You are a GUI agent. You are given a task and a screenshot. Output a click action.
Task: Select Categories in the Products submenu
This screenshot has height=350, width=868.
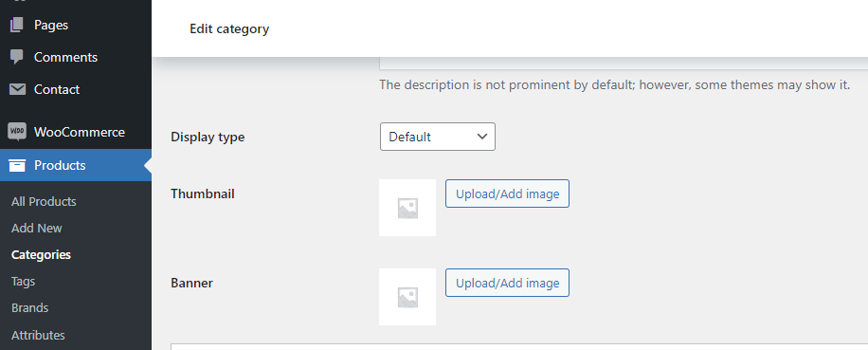41,255
